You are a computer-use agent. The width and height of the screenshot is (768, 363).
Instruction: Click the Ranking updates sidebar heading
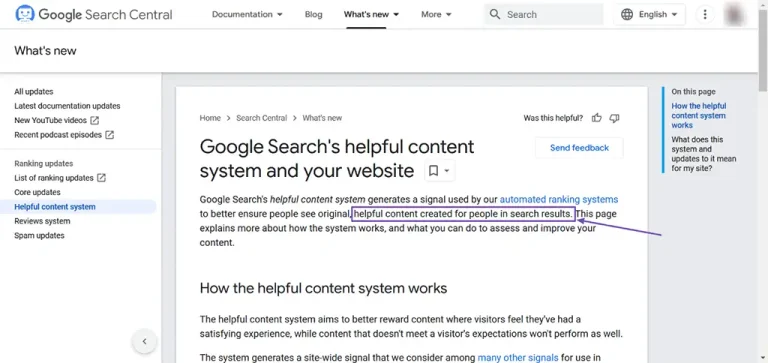point(44,164)
